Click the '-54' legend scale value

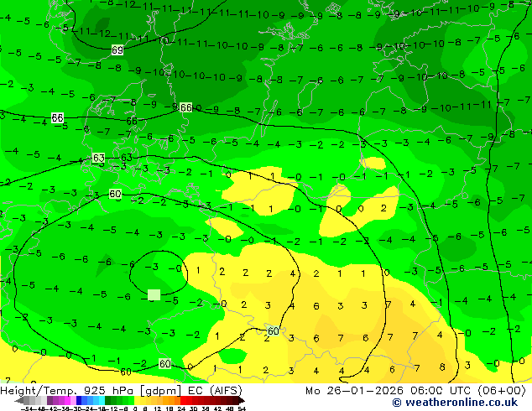pyautogui.click(x=27, y=408)
